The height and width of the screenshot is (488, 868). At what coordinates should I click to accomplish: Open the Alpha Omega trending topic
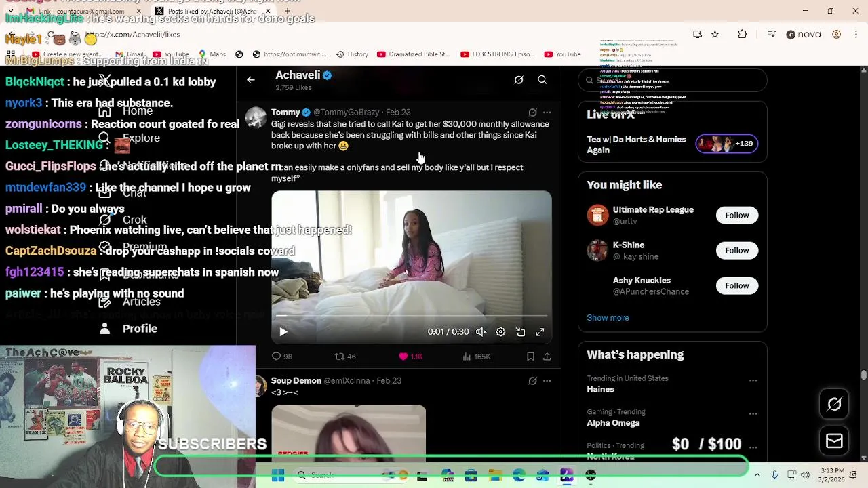click(613, 423)
